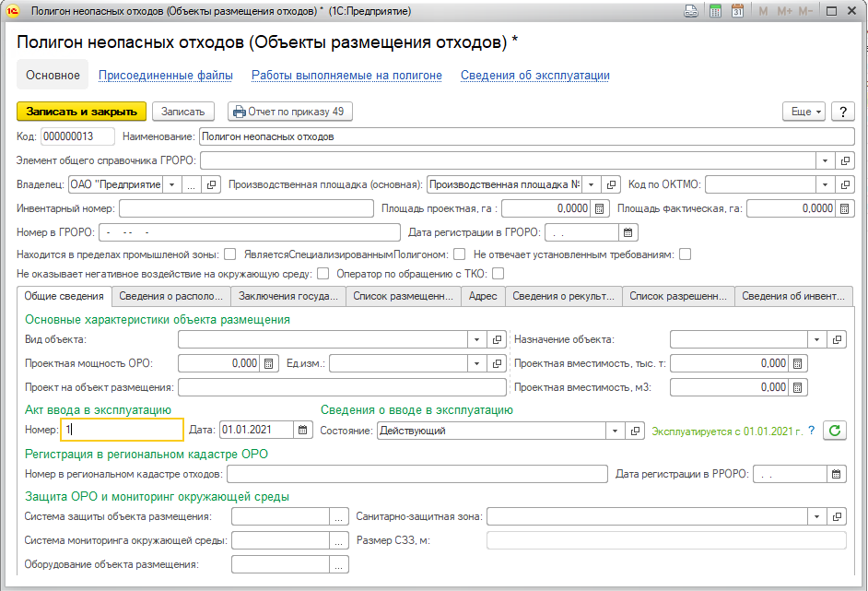The width and height of the screenshot is (868, 591).
Task: Select the Основное section
Action: [53, 75]
